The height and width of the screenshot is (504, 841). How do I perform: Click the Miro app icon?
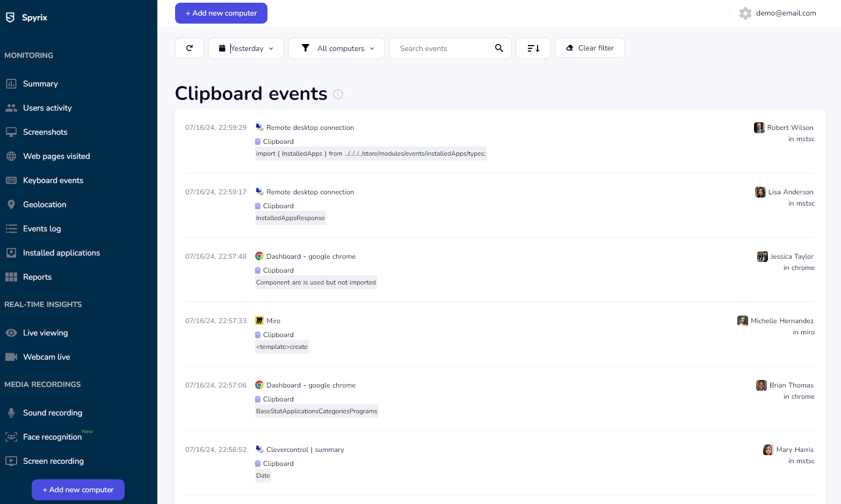point(259,320)
